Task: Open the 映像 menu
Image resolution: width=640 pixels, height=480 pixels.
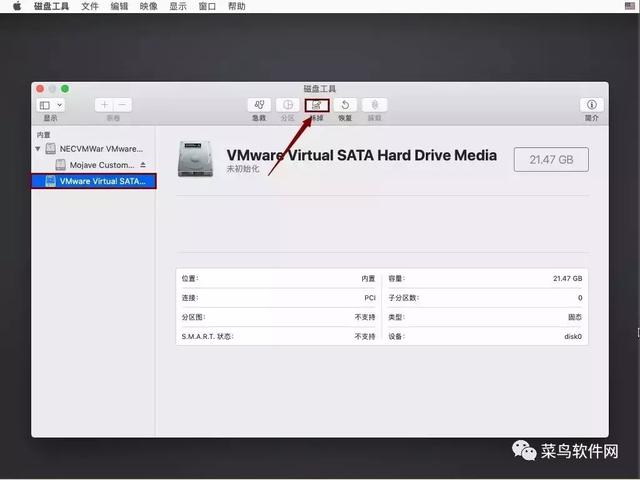Action: coord(149,7)
